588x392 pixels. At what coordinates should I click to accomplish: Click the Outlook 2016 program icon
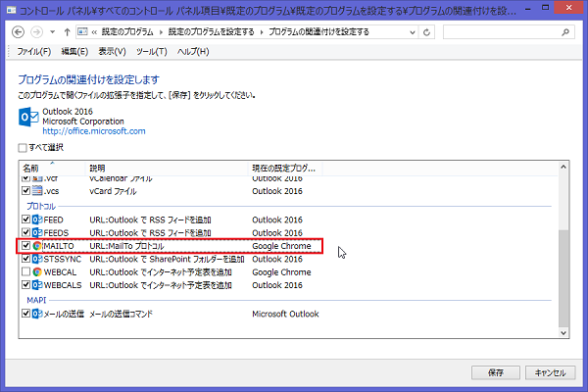(28, 117)
